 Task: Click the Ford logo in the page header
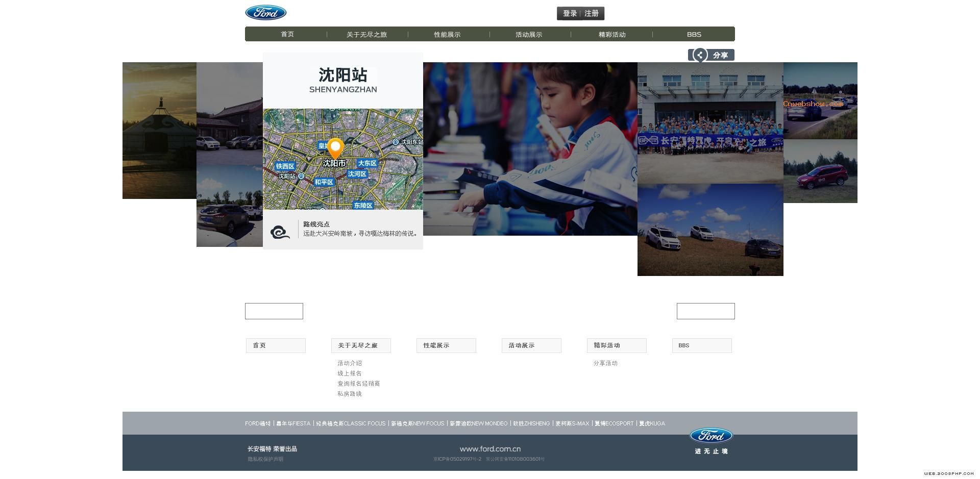[265, 13]
